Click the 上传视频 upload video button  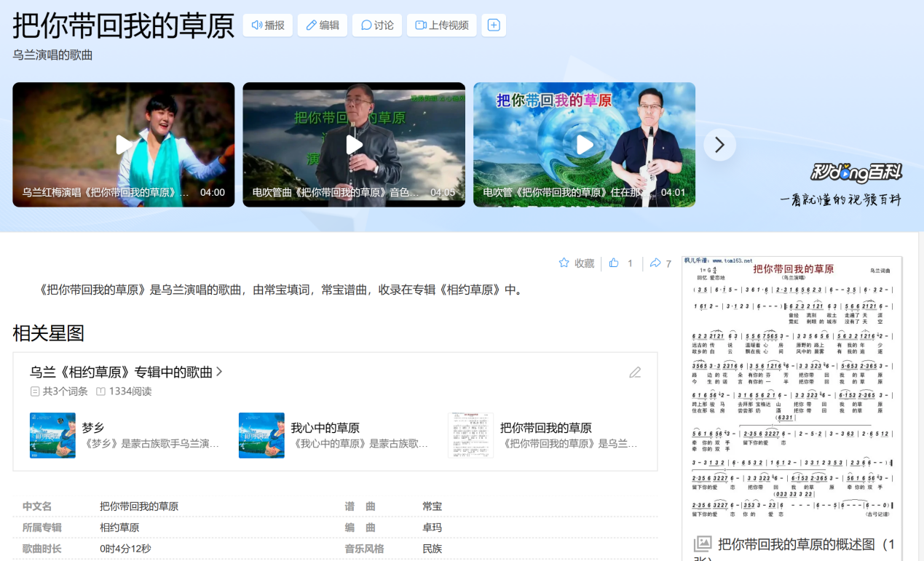tap(441, 25)
